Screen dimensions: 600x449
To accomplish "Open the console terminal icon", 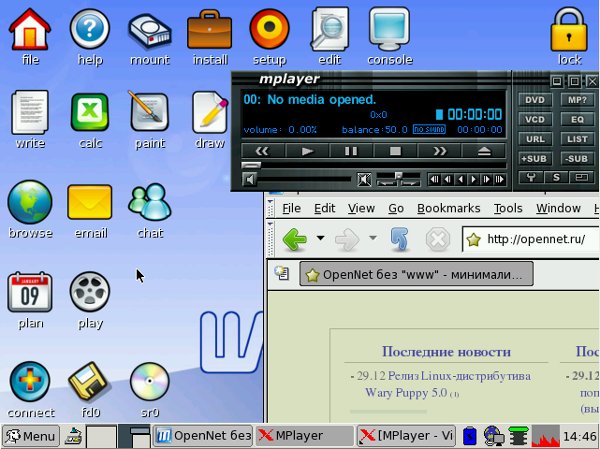I will [x=389, y=29].
